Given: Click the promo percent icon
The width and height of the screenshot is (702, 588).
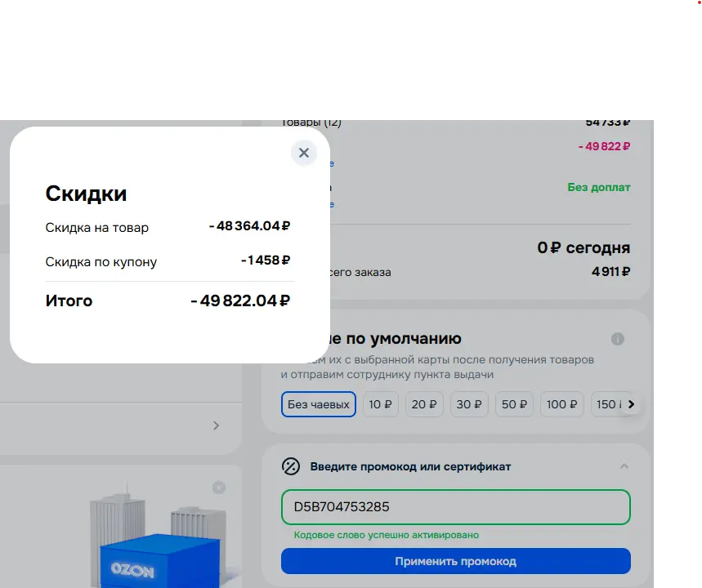Looking at the screenshot, I should click(291, 467).
